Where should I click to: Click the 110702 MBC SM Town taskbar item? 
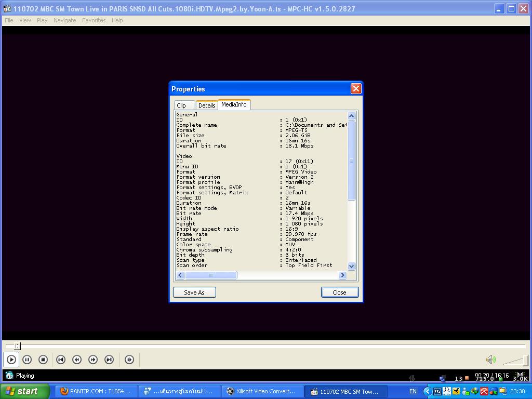pos(345,391)
